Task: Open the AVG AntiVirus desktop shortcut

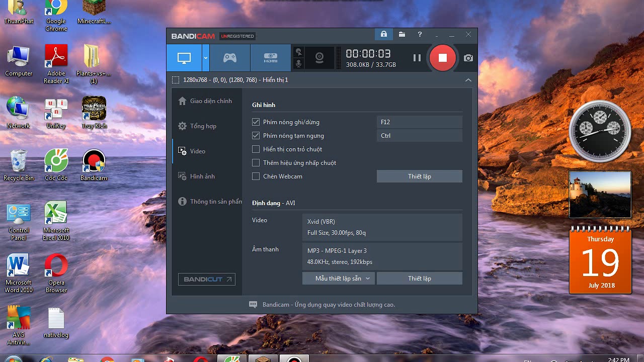Action: (19, 325)
